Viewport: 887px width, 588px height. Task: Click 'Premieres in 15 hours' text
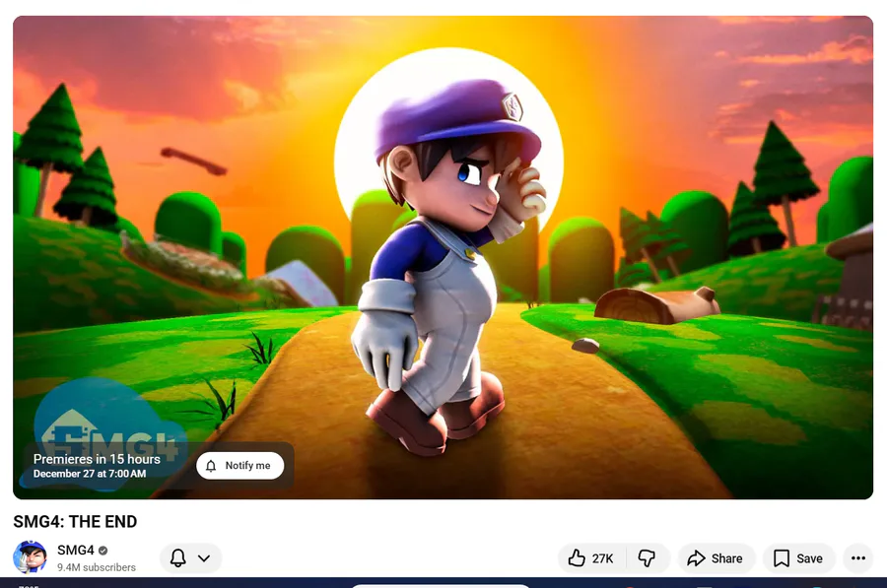coord(97,459)
